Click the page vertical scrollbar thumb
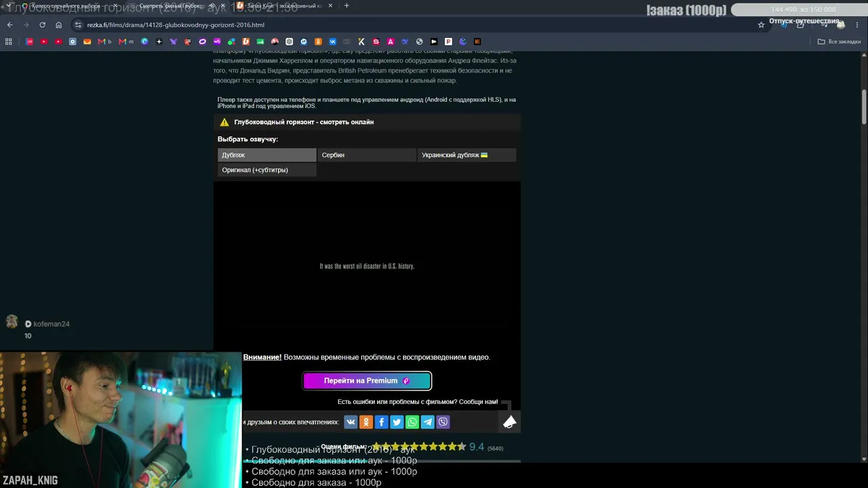868x488 pixels. tap(864, 107)
